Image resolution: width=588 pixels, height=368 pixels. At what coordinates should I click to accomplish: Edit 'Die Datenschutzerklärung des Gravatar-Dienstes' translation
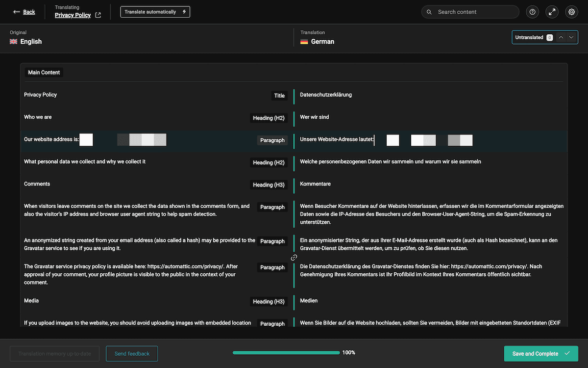point(421,270)
